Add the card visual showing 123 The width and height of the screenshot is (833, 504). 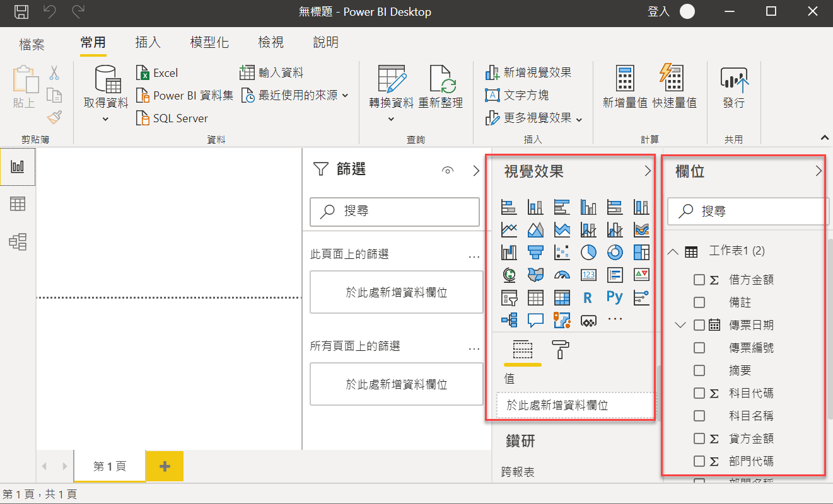pyautogui.click(x=588, y=275)
